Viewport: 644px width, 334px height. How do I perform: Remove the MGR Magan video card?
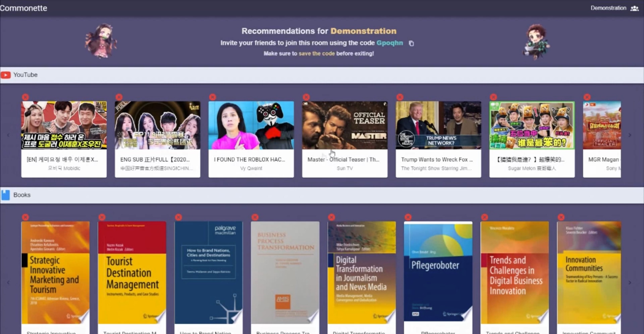click(x=587, y=97)
